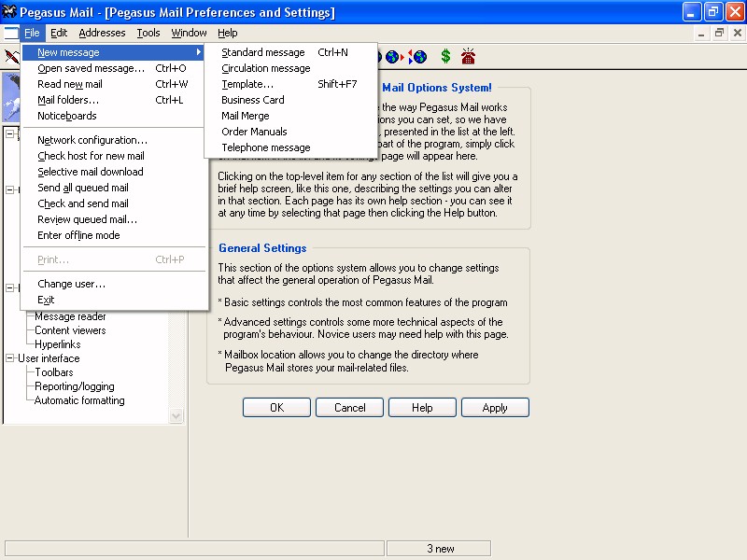Choose Open saved message...
Image resolution: width=747 pixels, height=560 pixels.
point(114,68)
